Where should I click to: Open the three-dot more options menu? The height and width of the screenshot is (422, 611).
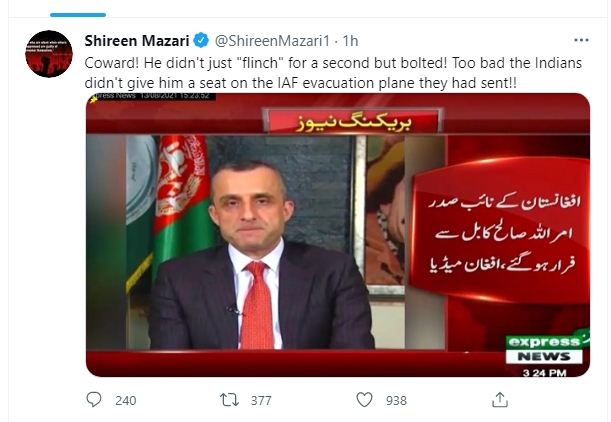pyautogui.click(x=581, y=40)
